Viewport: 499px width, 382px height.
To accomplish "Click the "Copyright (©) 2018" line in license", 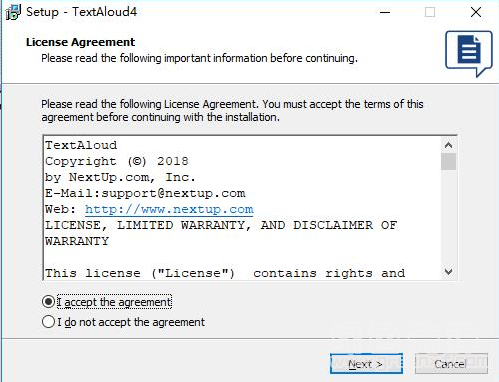I will pyautogui.click(x=117, y=161).
